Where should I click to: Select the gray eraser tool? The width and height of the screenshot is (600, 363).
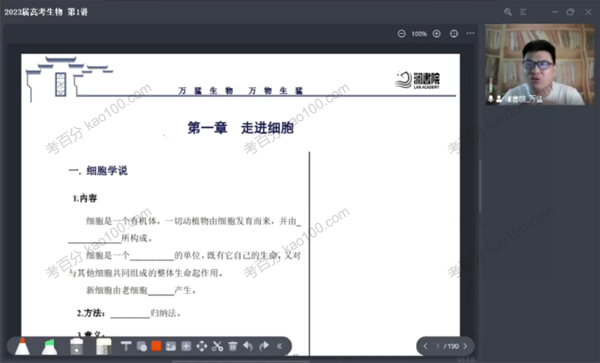pos(77,347)
